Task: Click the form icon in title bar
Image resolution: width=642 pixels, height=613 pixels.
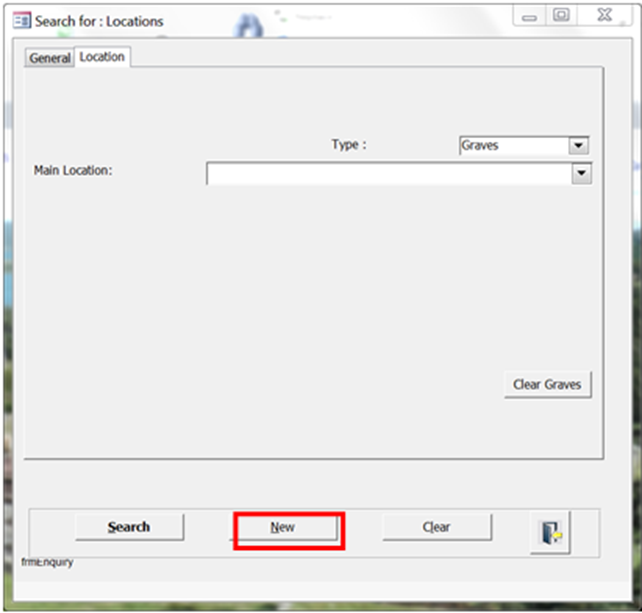Action: click(x=21, y=20)
